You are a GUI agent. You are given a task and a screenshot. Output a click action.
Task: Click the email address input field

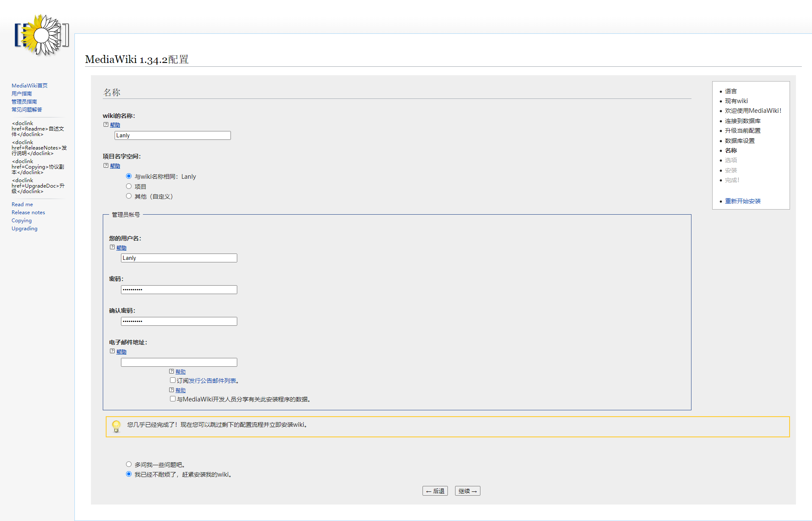pos(179,363)
